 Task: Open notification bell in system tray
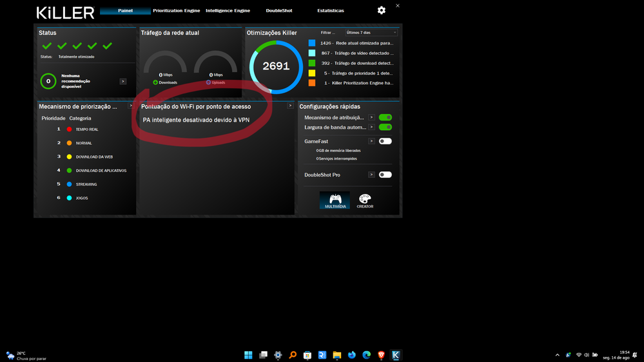tap(635, 355)
